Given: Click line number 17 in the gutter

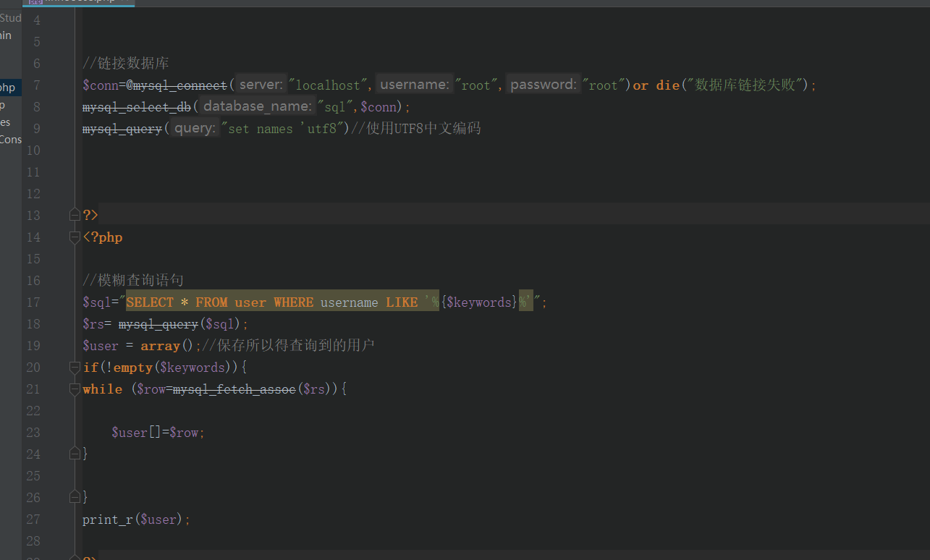Looking at the screenshot, I should (33, 302).
